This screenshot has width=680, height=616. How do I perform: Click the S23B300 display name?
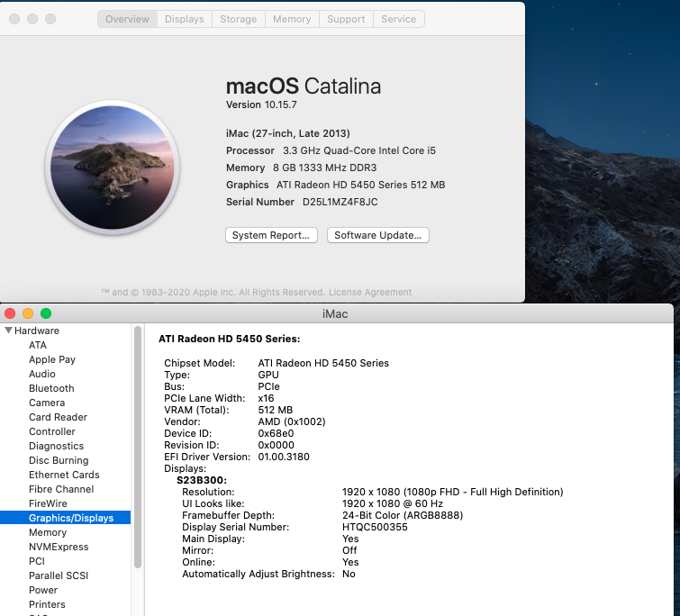[x=202, y=480]
